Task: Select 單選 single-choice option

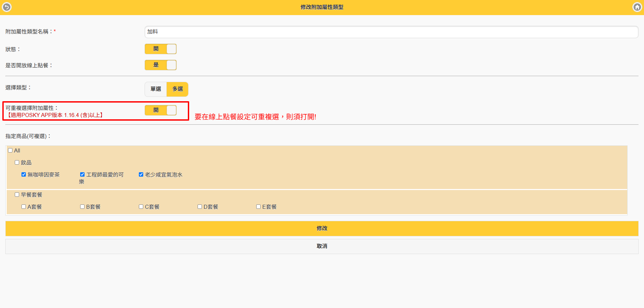Action: 156,89
